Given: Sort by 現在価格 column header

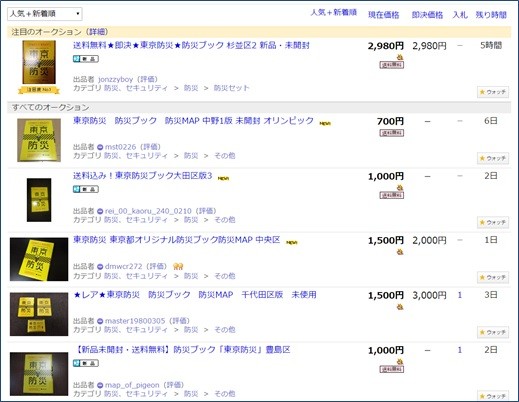Looking at the screenshot, I should point(383,15).
